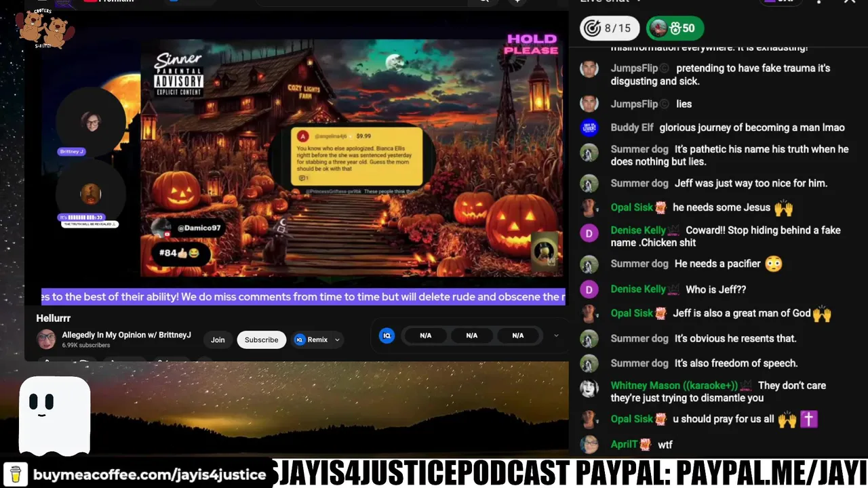Select the first N/A stat pill
Screen dimensions: 868x488
(426, 335)
